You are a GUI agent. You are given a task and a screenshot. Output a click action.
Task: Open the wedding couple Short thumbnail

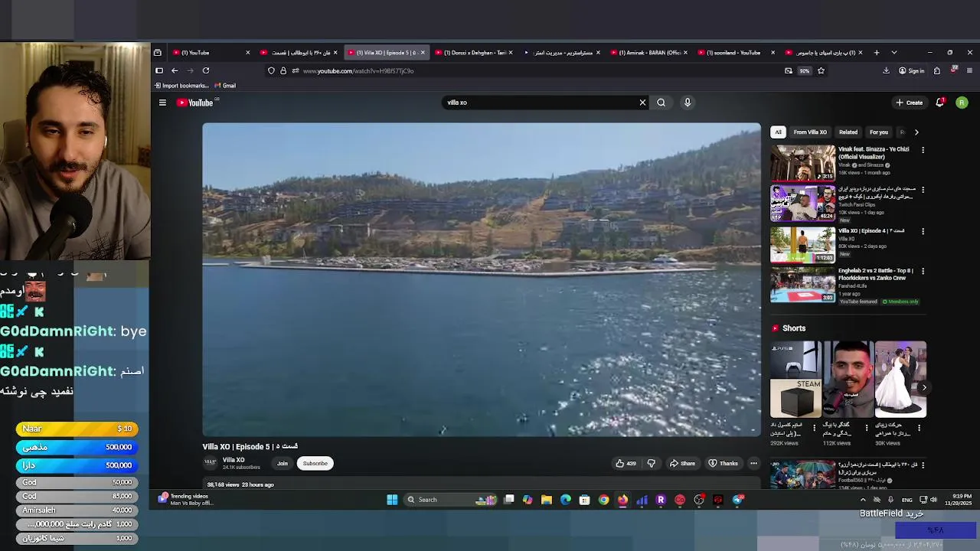tap(900, 379)
